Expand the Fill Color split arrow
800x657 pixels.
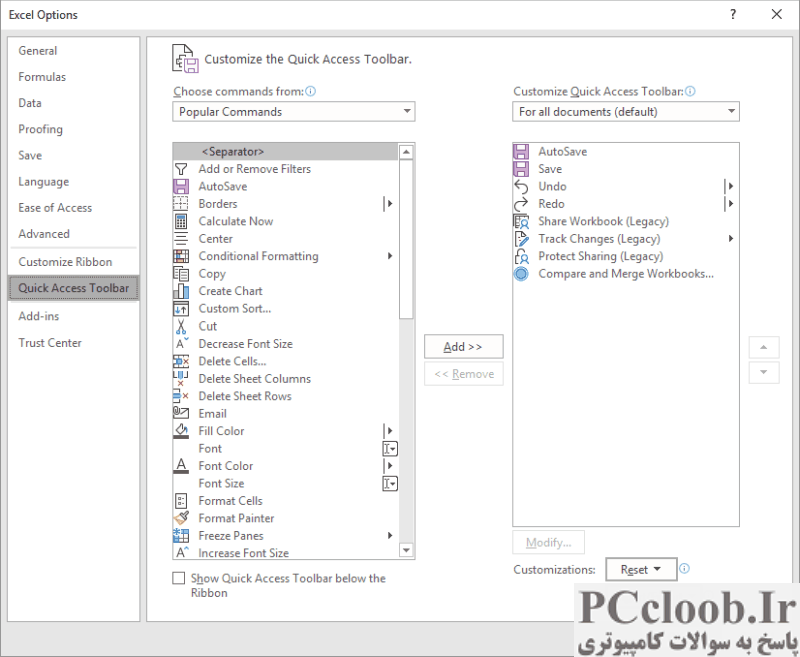(x=388, y=431)
